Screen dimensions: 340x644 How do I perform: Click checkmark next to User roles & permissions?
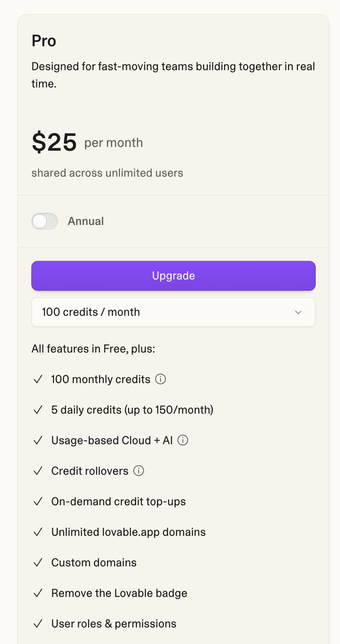point(38,623)
